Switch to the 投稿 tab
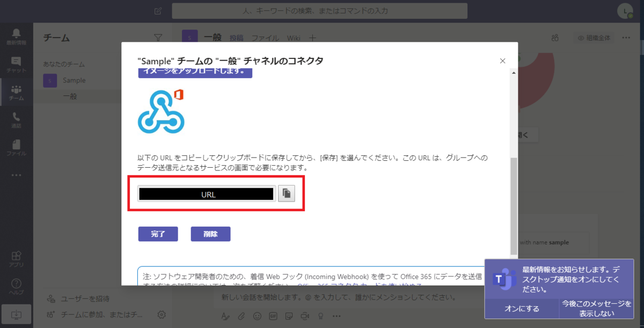Image resolution: width=644 pixels, height=328 pixels. tap(237, 38)
